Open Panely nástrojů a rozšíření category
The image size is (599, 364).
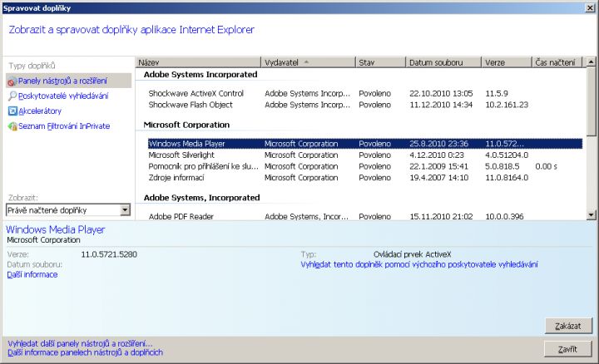[x=69, y=81]
